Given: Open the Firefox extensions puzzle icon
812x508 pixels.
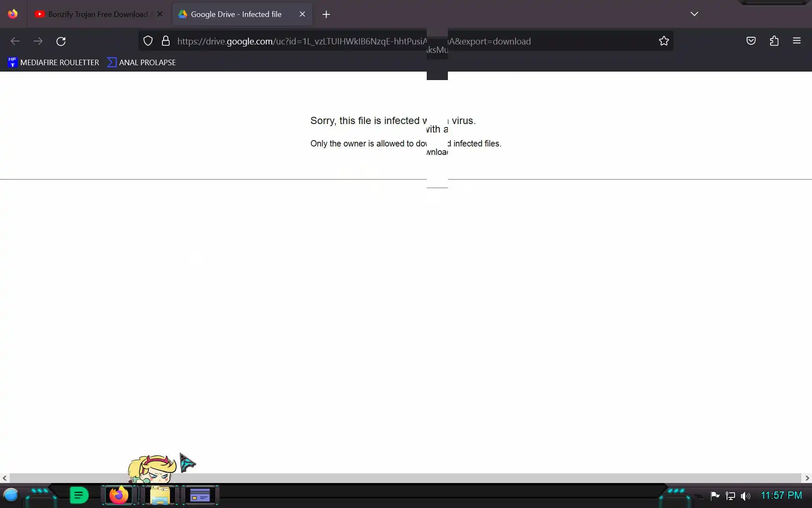Looking at the screenshot, I should (x=774, y=41).
